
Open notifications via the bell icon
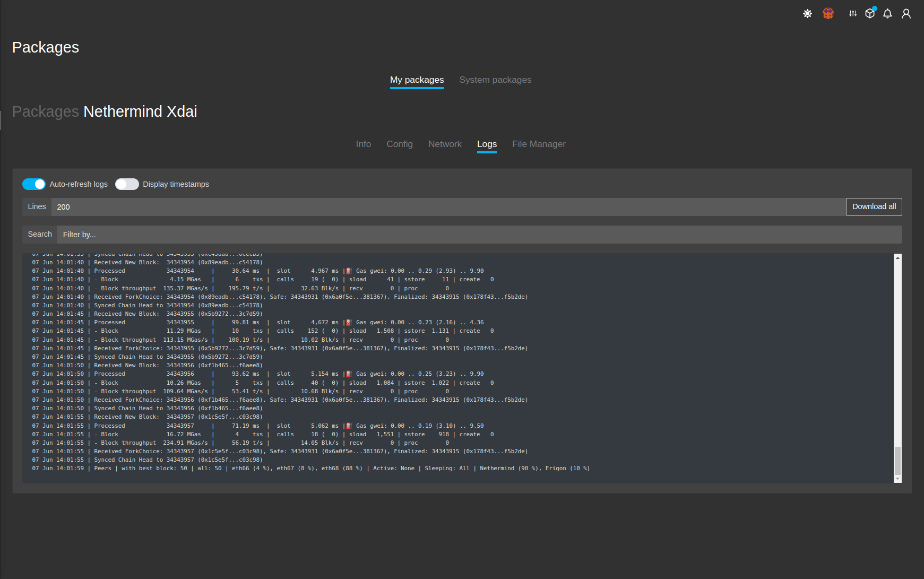[887, 13]
